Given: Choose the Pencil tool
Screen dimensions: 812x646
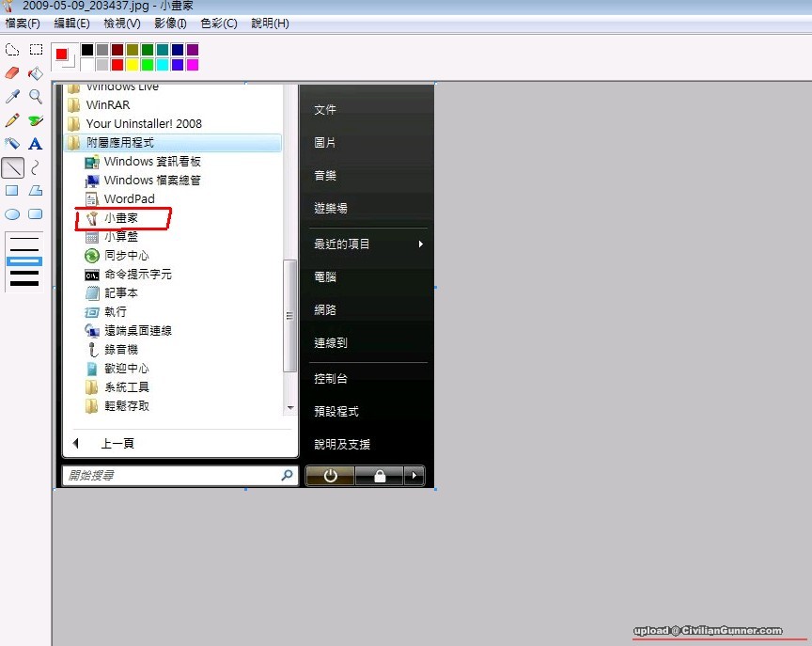Looking at the screenshot, I should coord(12,120).
